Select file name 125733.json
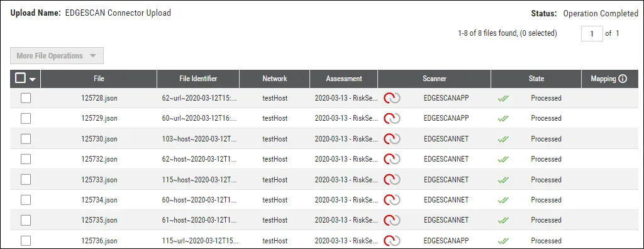 (99, 180)
